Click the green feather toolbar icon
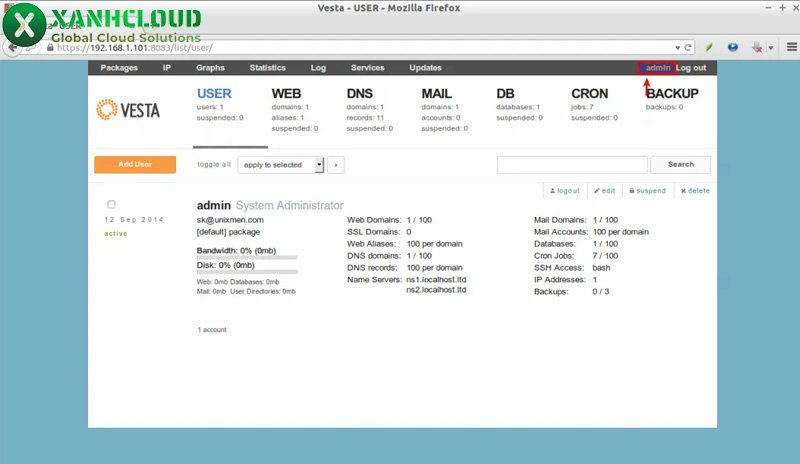This screenshot has height=464, width=800. click(x=709, y=47)
